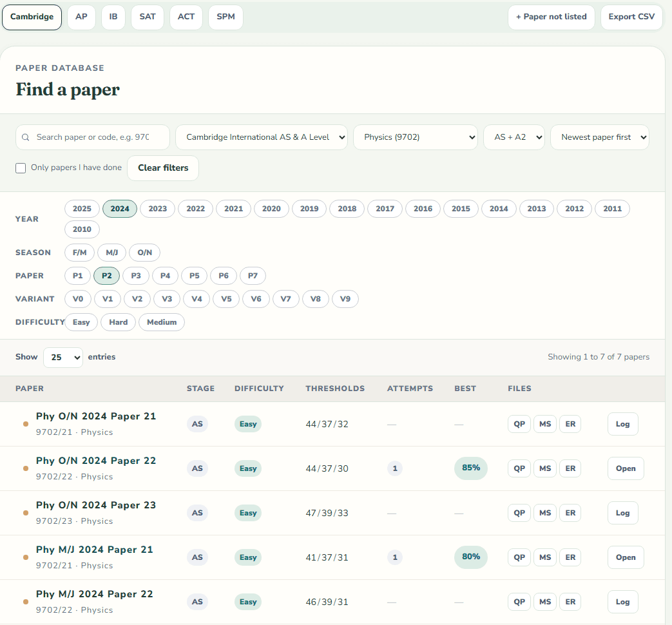The height and width of the screenshot is (625, 672).
Task: Click Open for M/J 2024 Paper 21
Action: 626,557
